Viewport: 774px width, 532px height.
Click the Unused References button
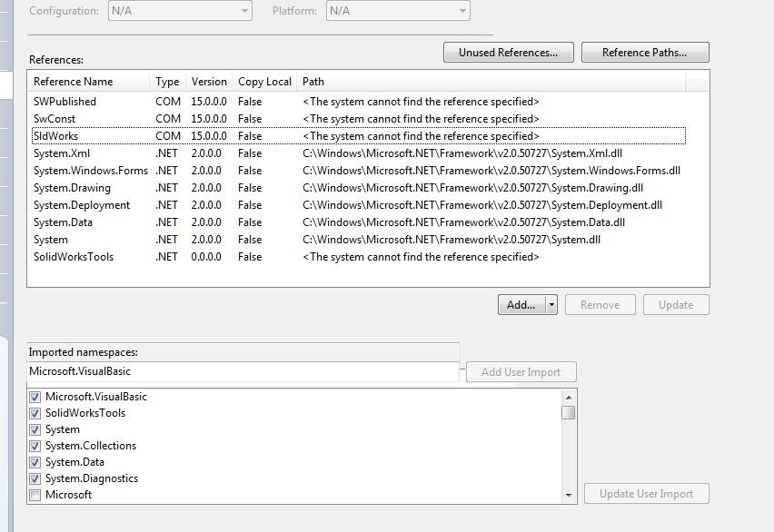click(509, 53)
